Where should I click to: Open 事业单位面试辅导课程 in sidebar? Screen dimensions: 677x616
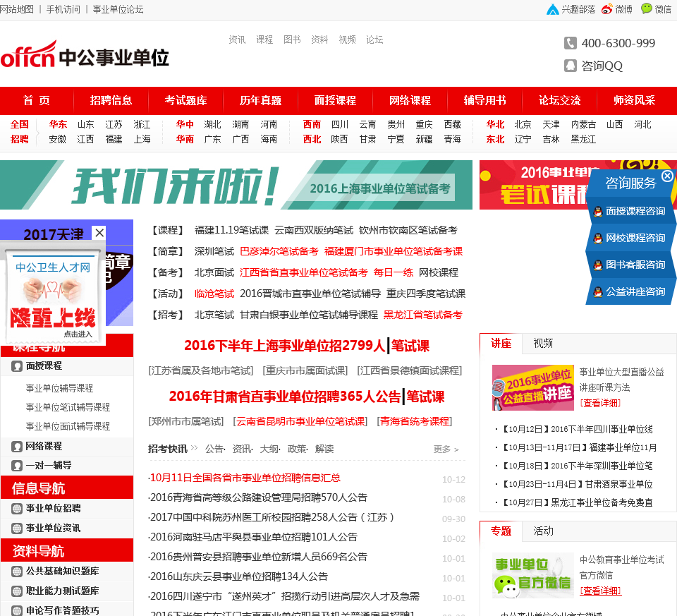[x=68, y=426]
